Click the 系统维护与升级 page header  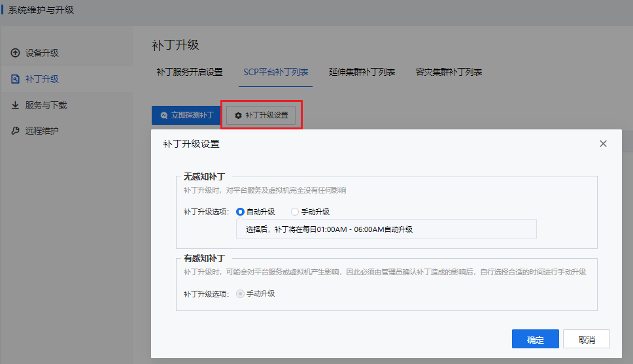(41, 10)
